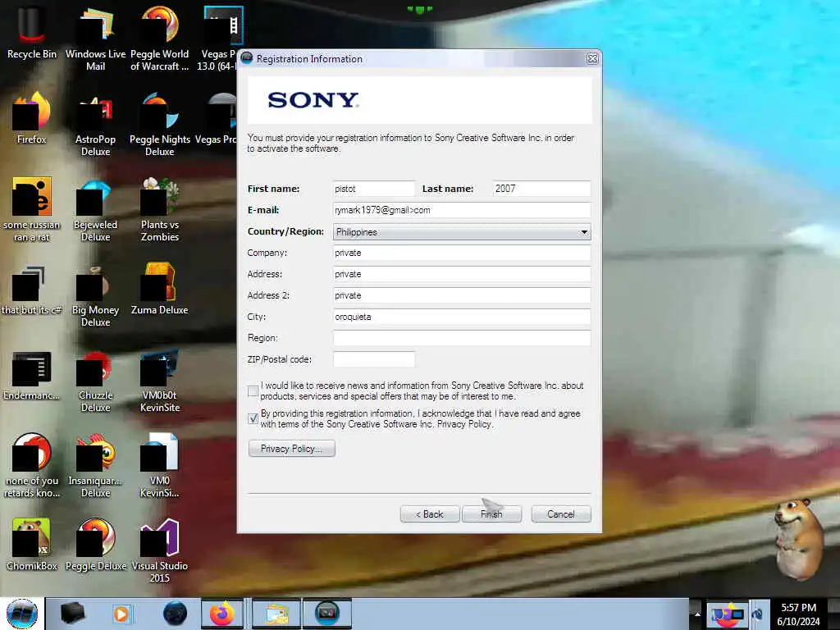The image size is (840, 630).
Task: Open Plants vs Zombies desktop icon
Action: 160,210
